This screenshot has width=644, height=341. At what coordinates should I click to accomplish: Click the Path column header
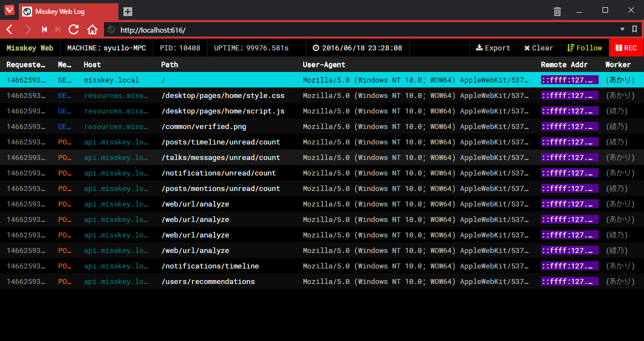170,65
